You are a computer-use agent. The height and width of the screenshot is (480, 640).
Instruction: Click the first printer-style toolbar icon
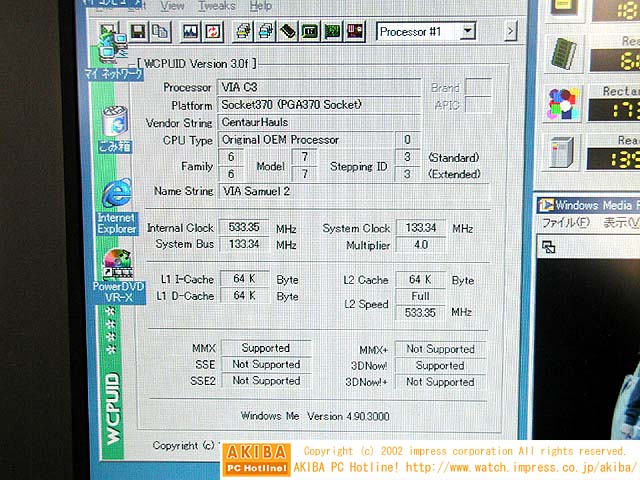(x=244, y=31)
